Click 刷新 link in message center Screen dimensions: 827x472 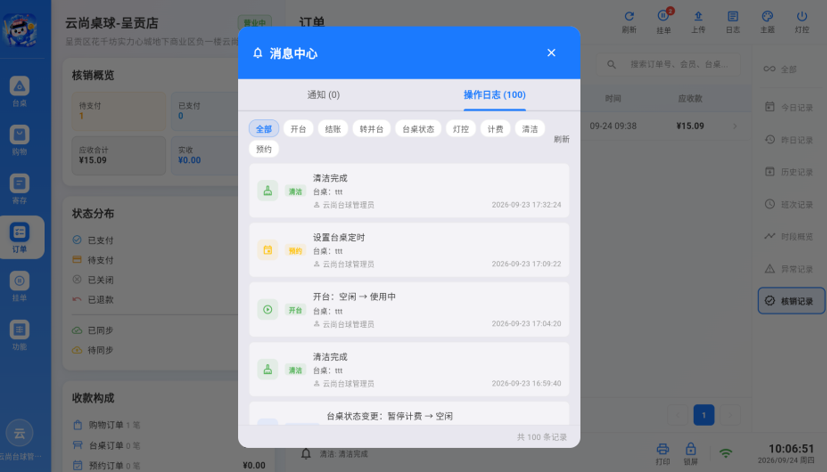pyautogui.click(x=561, y=139)
